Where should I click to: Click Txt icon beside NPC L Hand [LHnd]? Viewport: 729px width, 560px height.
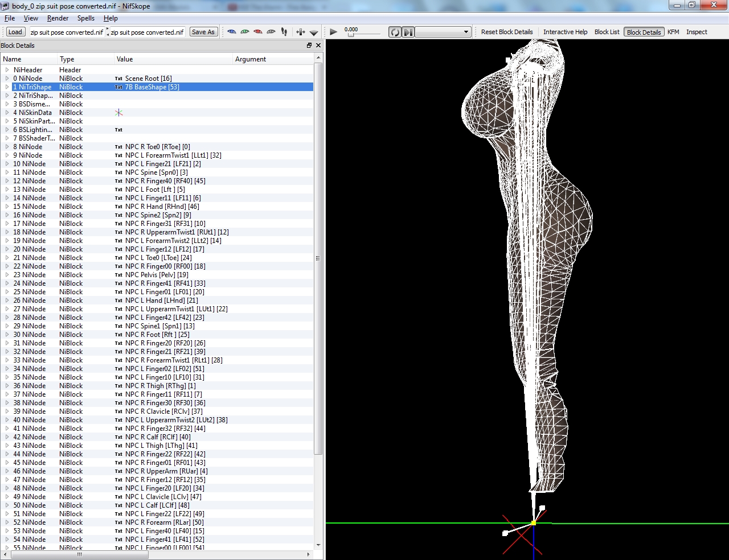[x=118, y=300]
